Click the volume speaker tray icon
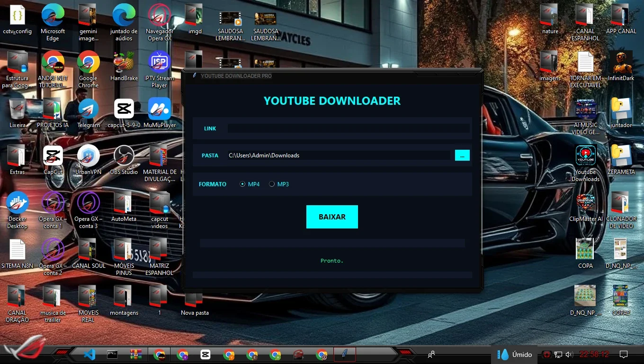The height and width of the screenshot is (364, 644). (x=569, y=355)
